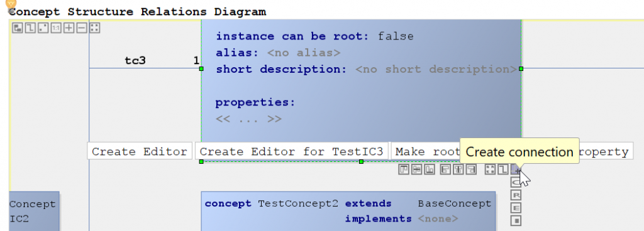644x231 pixels.
Task: Click the expand-corners icon beside the 1:1 button
Action: [43, 28]
